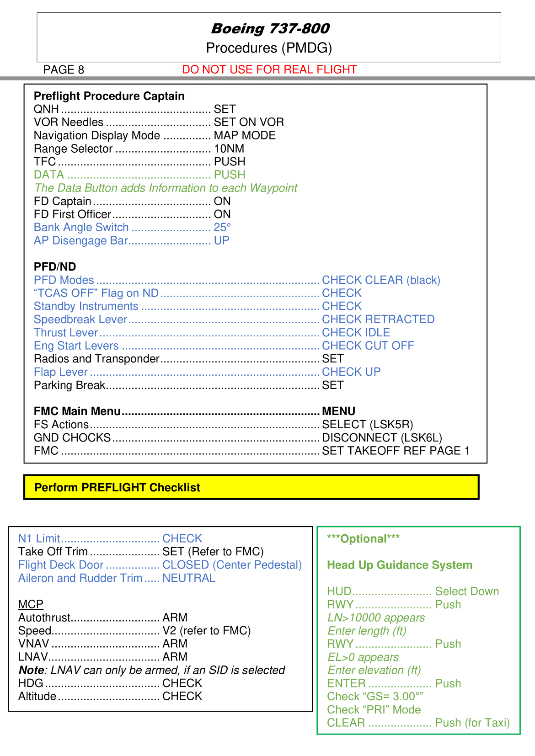Click the Speedbreak Lever CHECK RETRACTED line
Screen dimensions: 535x756
click(234, 319)
